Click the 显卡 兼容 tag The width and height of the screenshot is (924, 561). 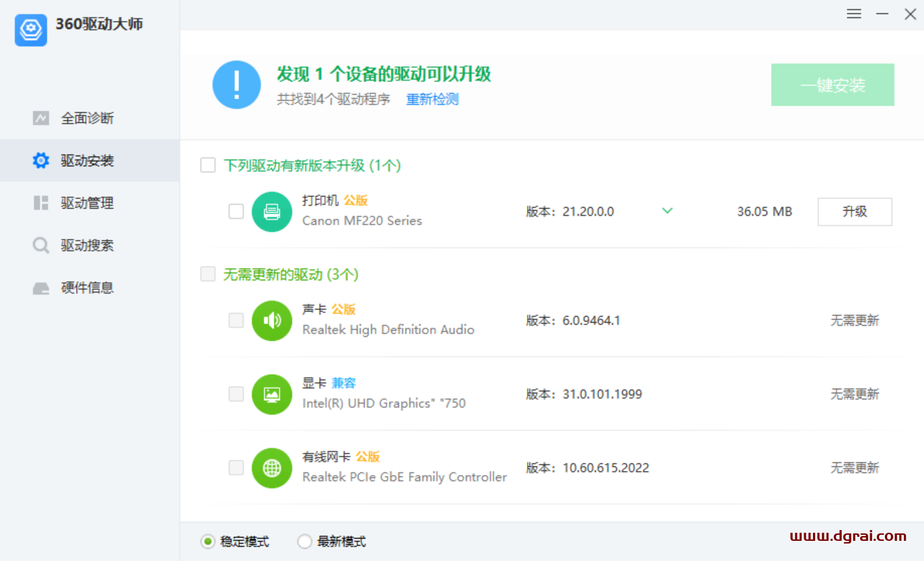(x=344, y=383)
